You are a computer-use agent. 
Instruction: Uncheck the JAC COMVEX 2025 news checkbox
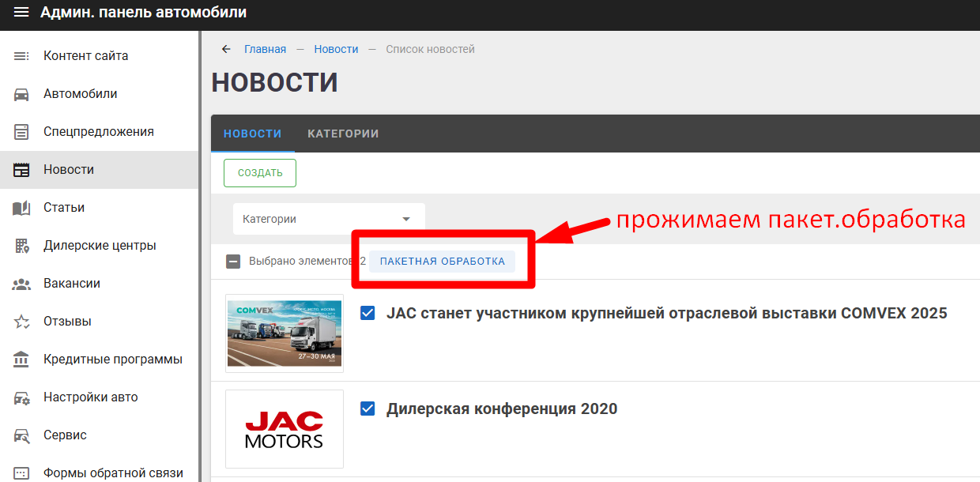[367, 313]
